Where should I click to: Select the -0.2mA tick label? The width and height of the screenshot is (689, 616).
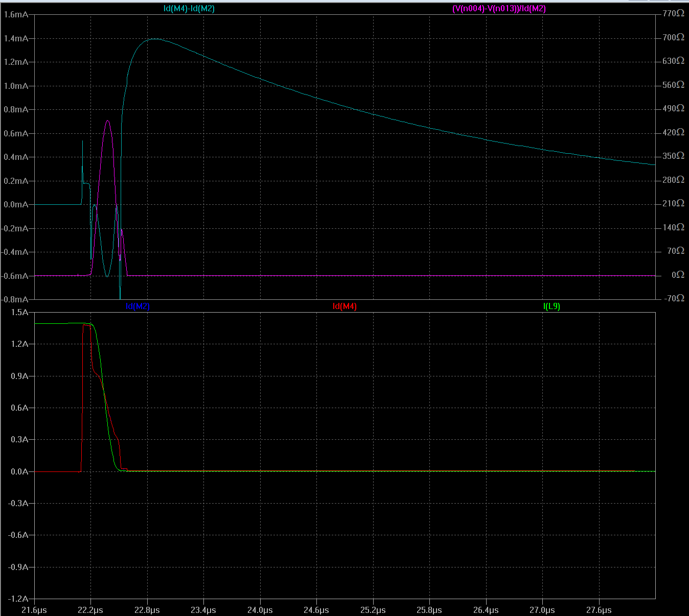click(x=14, y=229)
